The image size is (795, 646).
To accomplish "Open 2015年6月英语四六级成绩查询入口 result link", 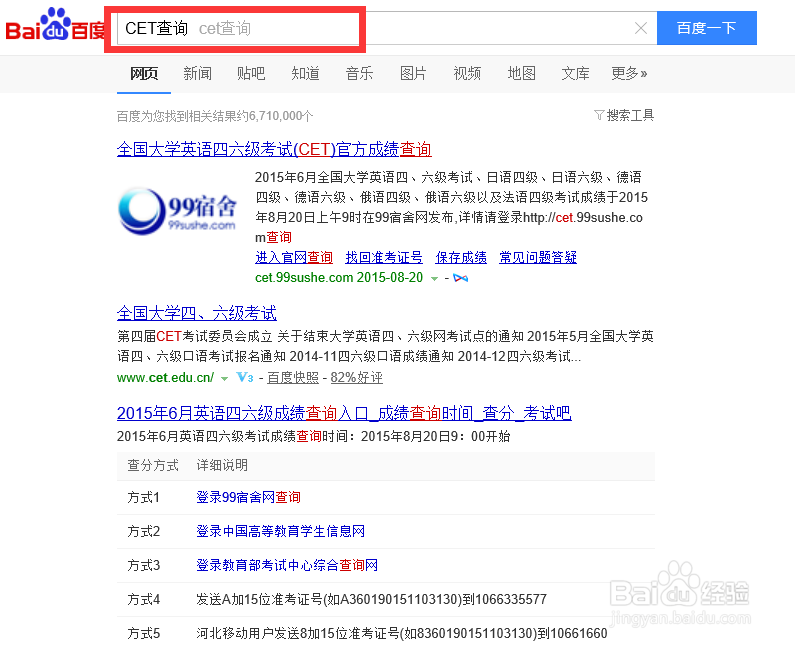I will click(x=344, y=413).
